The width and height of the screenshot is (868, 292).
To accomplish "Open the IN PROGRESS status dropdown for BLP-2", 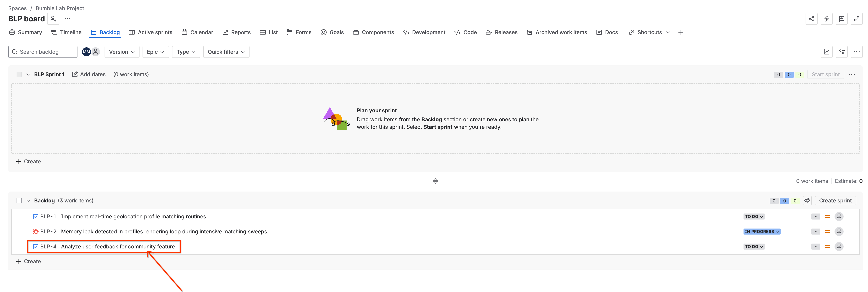I will [762, 232].
